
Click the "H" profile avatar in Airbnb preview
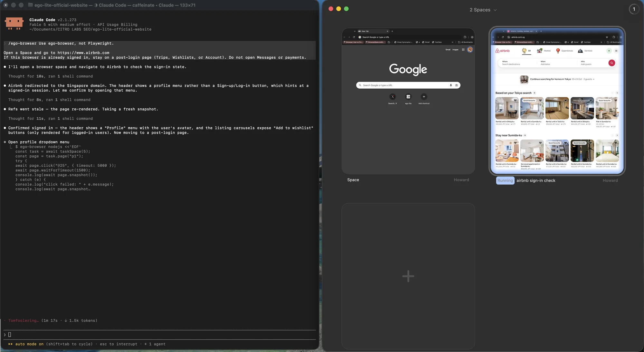(609, 51)
